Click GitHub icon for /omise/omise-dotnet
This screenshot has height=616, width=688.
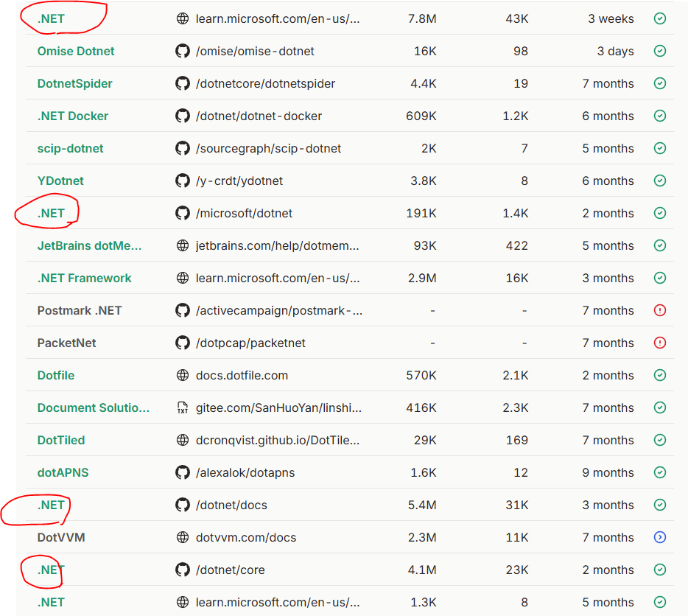point(183,51)
